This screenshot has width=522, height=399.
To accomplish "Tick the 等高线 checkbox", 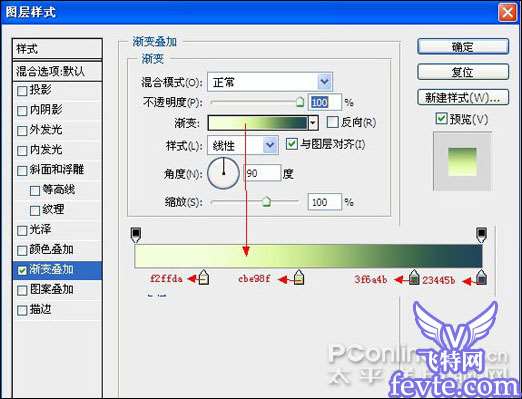I will (35, 191).
